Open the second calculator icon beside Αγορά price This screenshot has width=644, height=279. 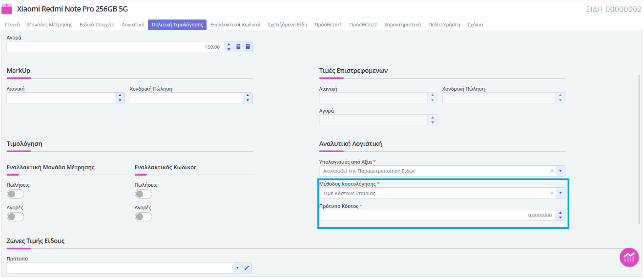[248, 47]
